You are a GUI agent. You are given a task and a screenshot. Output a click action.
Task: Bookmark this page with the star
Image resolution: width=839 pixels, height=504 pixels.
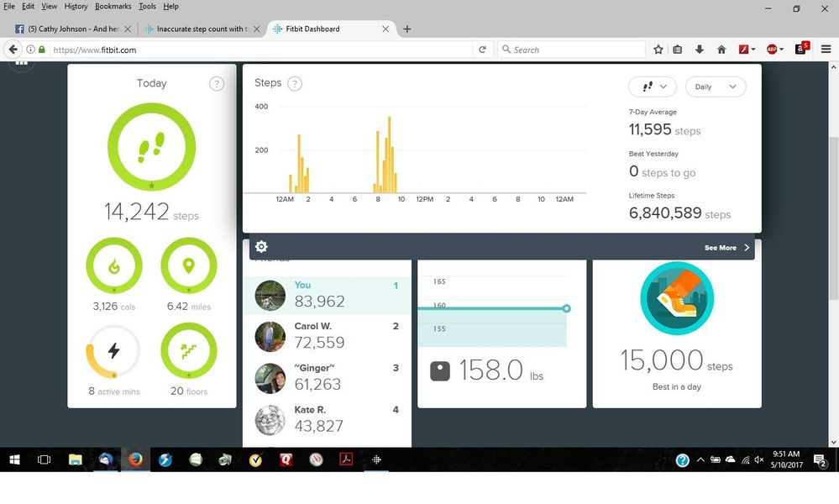(x=658, y=50)
